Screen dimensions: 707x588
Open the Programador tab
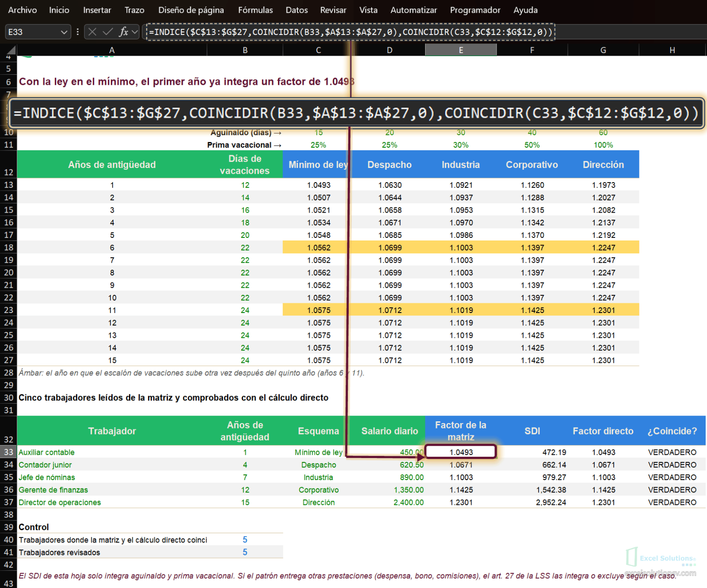[475, 10]
